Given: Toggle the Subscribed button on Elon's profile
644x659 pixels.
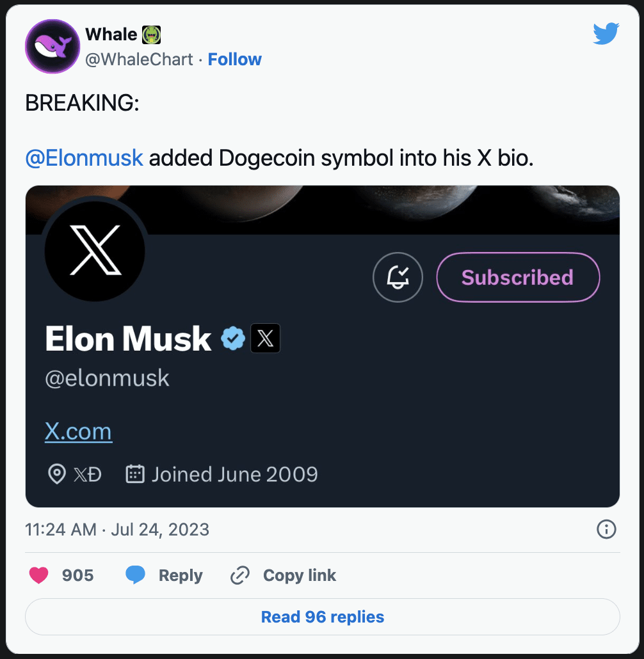Looking at the screenshot, I should point(517,277).
